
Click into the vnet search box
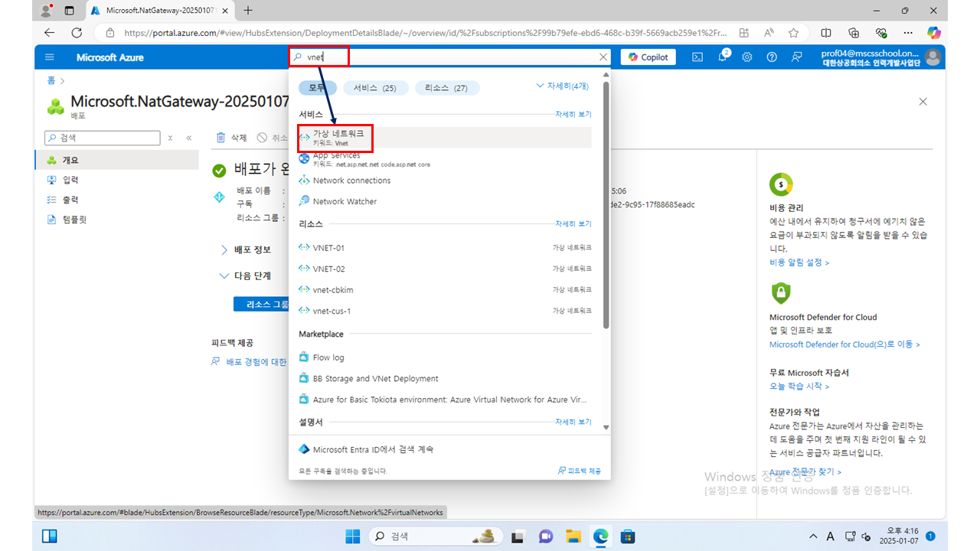449,57
